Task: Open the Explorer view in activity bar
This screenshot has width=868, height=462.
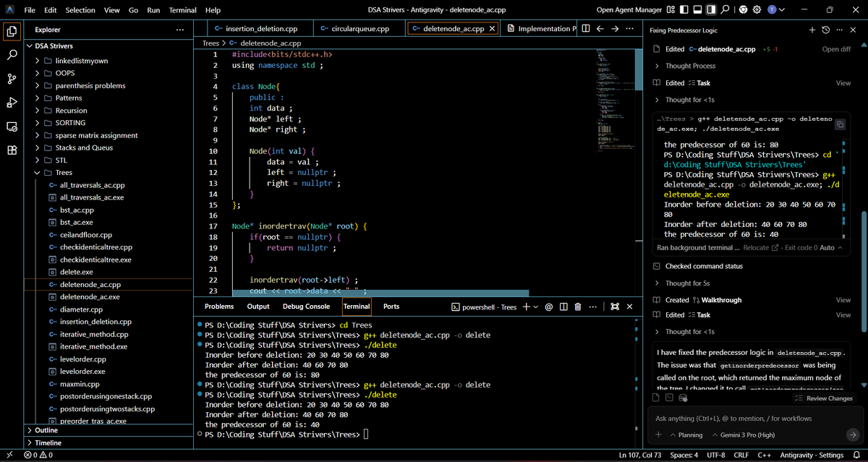Action: (12, 31)
